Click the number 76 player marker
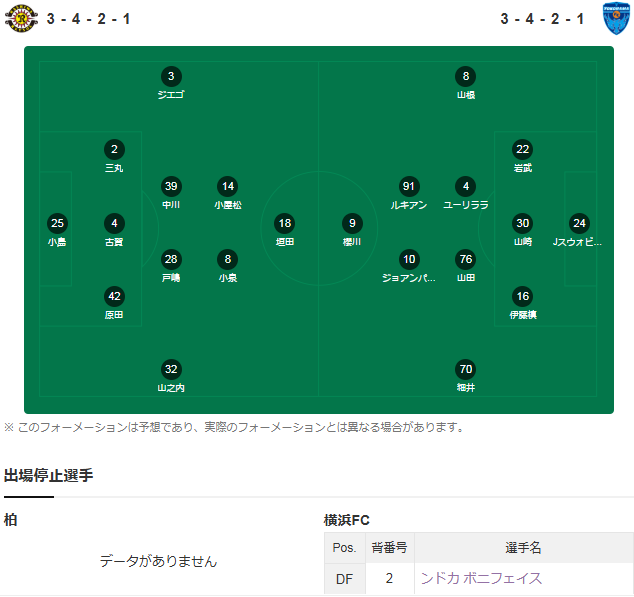 pyautogui.click(x=465, y=259)
